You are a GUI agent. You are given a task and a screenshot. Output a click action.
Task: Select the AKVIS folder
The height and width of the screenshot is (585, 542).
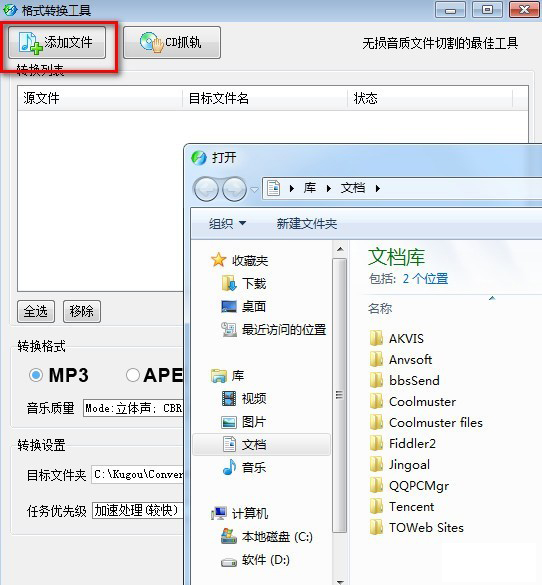[x=397, y=338]
